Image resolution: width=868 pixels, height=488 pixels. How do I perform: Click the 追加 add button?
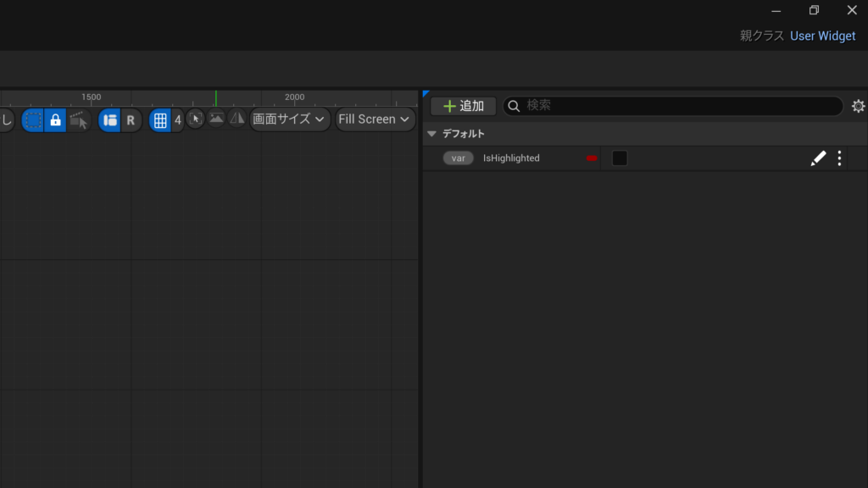(x=464, y=106)
